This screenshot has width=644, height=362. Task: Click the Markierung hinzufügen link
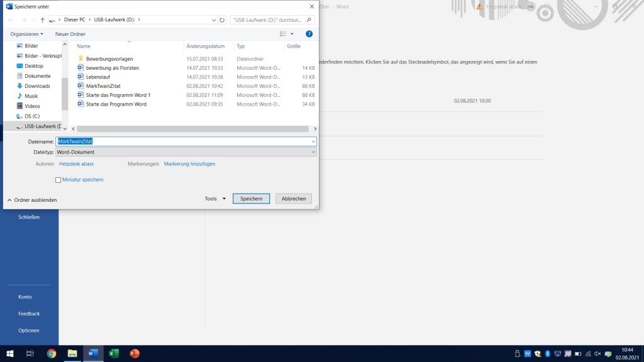pos(189,164)
